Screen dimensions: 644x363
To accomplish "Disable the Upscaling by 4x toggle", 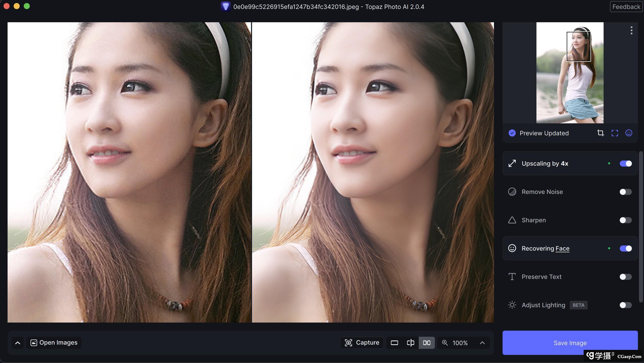I will pyautogui.click(x=626, y=164).
